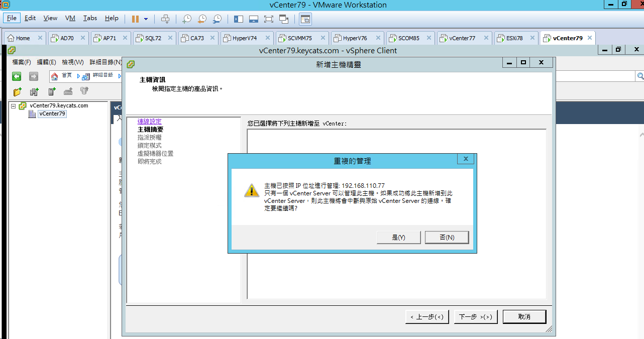Image resolution: width=644 pixels, height=339 pixels.
Task: Revert the VM to its previous snapshot
Action: click(202, 19)
